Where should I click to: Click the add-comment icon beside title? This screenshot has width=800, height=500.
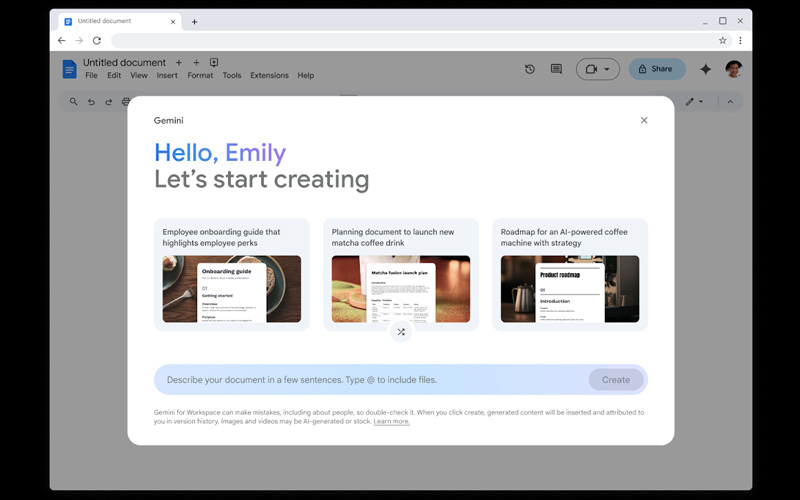(x=214, y=62)
